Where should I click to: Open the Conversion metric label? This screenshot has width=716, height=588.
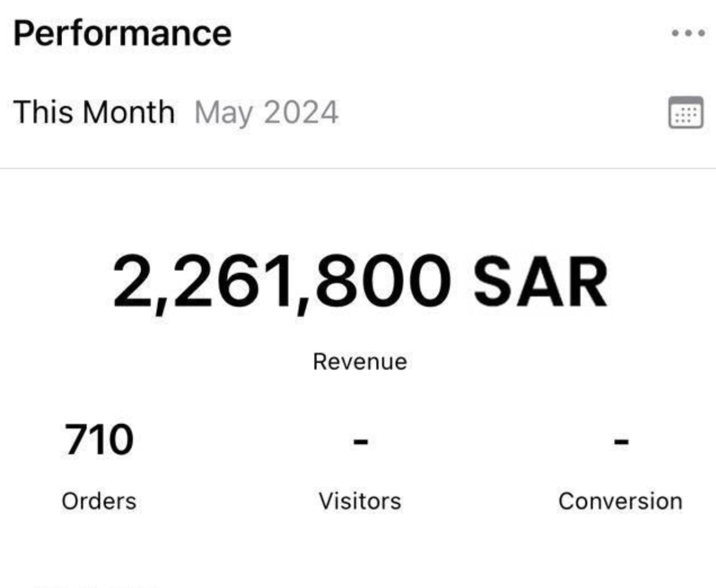(620, 501)
